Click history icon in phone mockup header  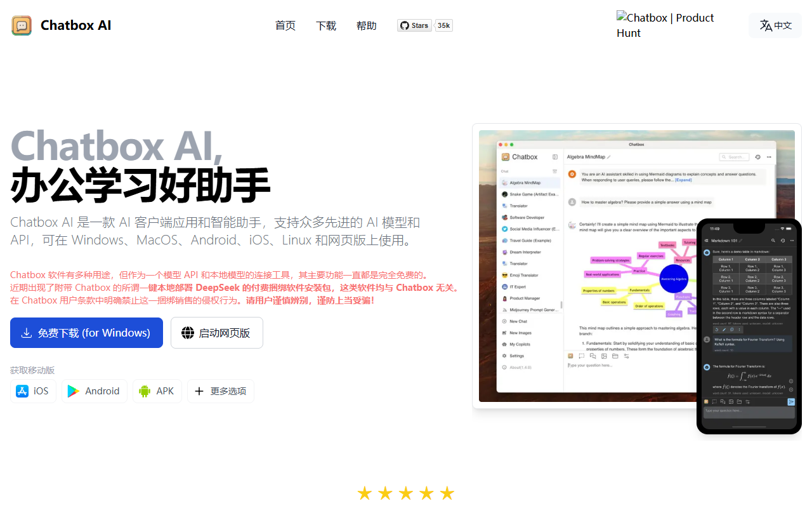point(783,241)
